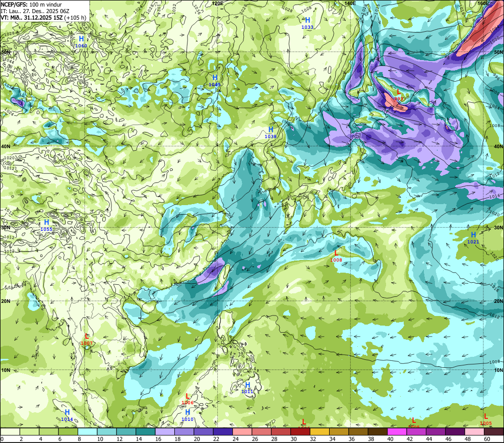Pick the dark brown 38–40 legend swatch
Image resolution: width=504 pixels, height=443 pixels.
point(377,431)
